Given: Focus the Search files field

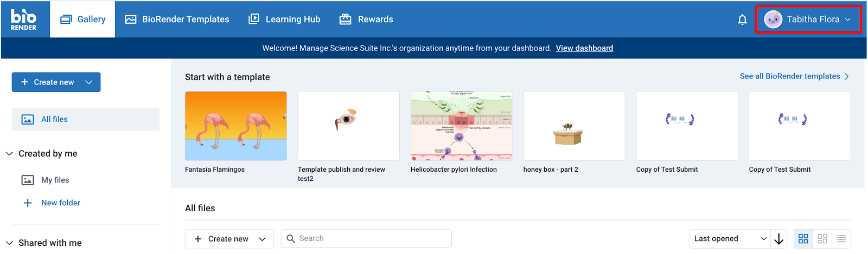Looking at the screenshot, I should (366, 239).
